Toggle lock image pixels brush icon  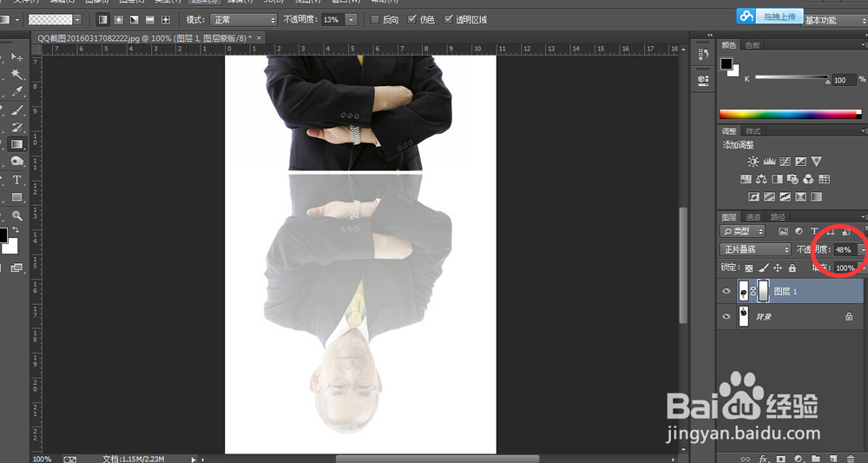point(763,268)
